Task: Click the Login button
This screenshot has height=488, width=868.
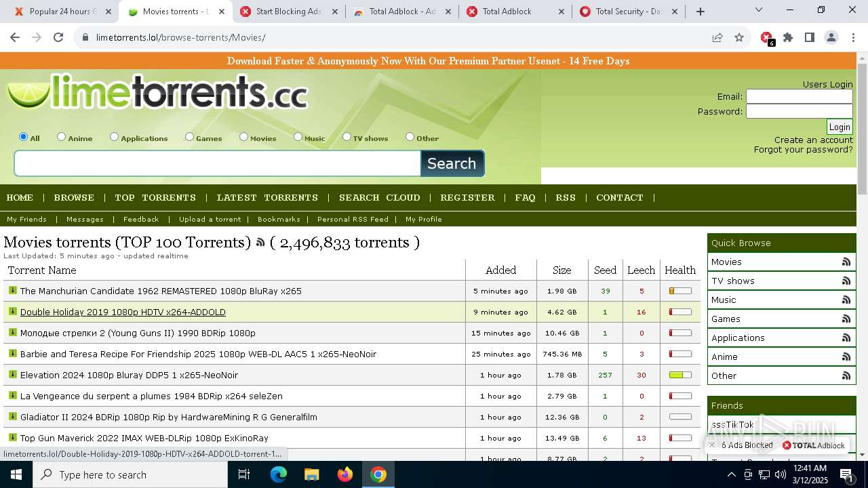Action: coord(840,127)
